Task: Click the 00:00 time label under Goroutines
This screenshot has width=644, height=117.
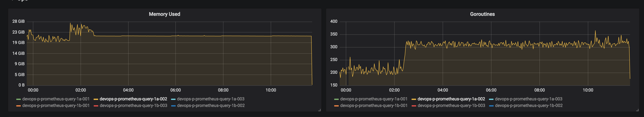Action: click(346, 90)
